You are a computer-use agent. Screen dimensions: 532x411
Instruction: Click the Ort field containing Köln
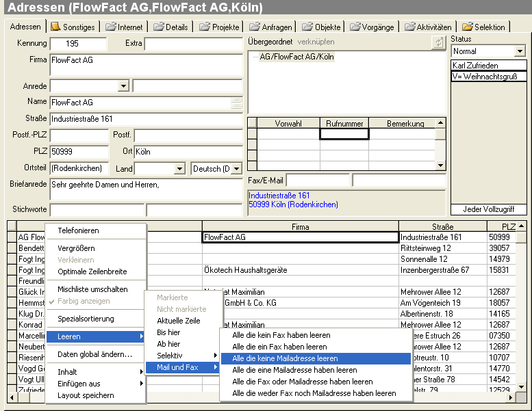[188, 151]
